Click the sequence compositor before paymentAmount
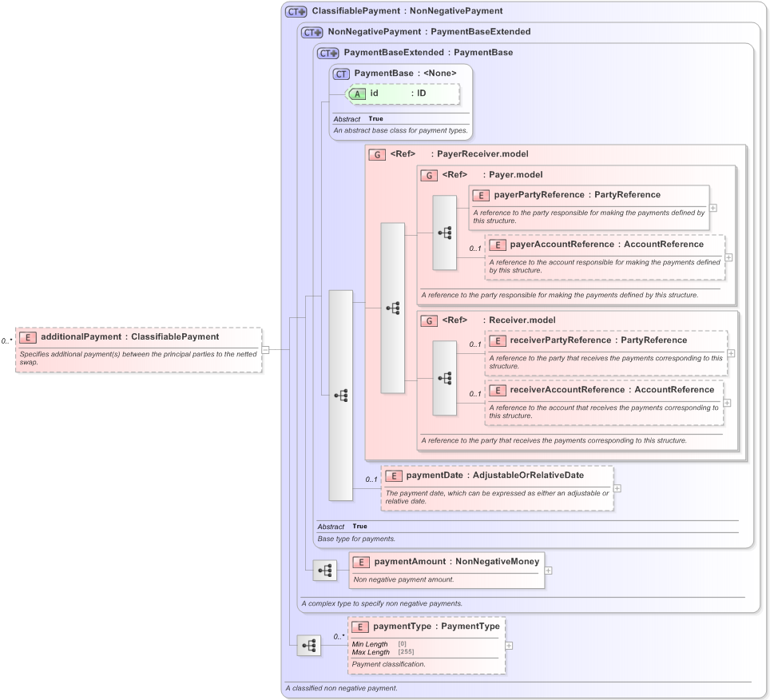 (x=325, y=571)
